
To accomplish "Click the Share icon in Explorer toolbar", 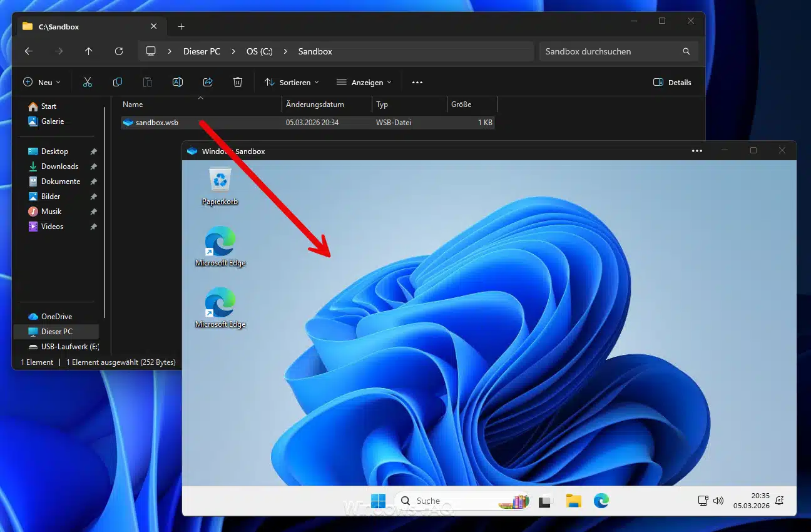I will pos(208,82).
